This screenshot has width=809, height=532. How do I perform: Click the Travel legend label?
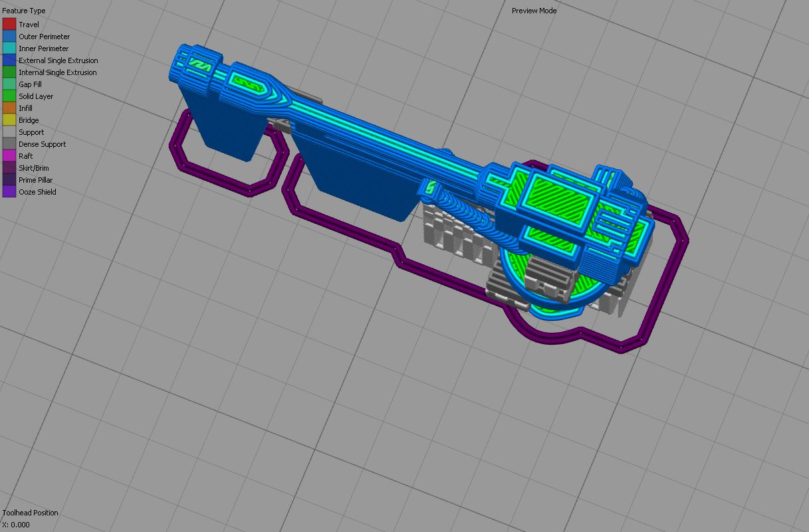point(29,25)
